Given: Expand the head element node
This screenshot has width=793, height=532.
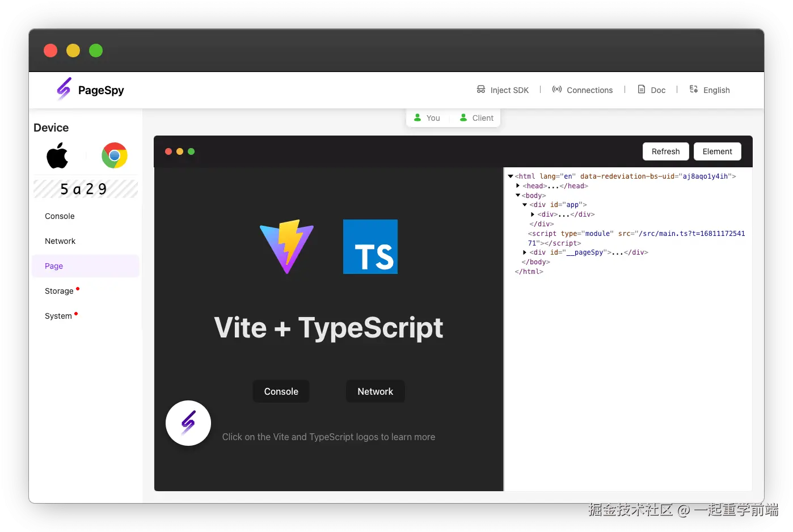Looking at the screenshot, I should 518,185.
